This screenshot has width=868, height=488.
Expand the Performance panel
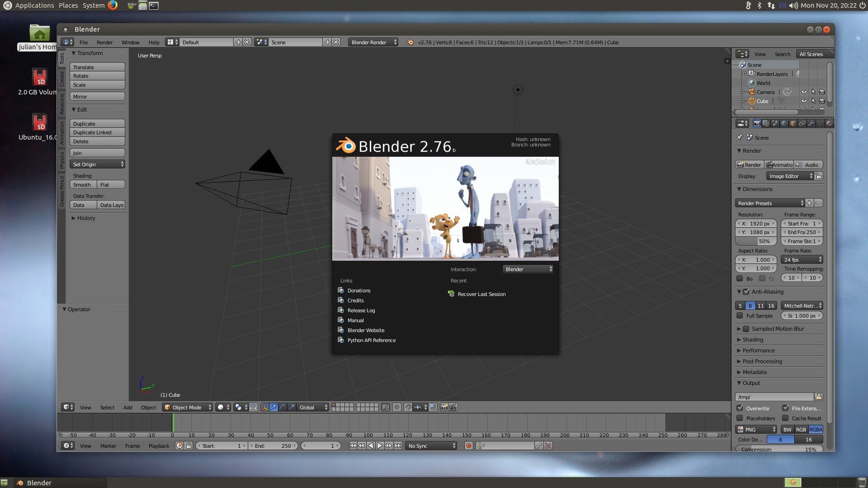[759, 351]
